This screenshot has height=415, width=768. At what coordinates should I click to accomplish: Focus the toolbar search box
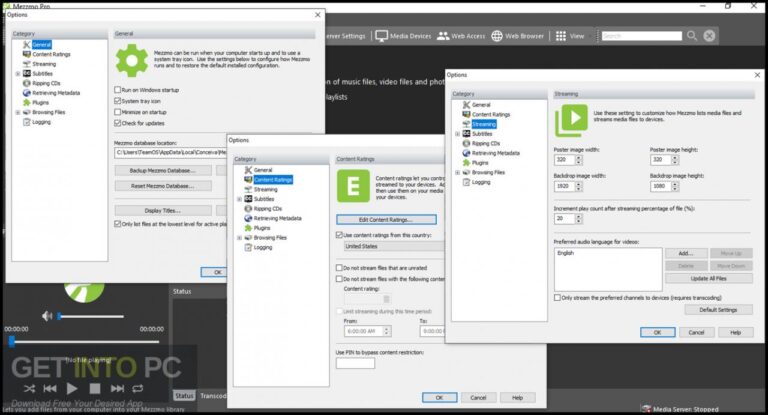click(641, 36)
